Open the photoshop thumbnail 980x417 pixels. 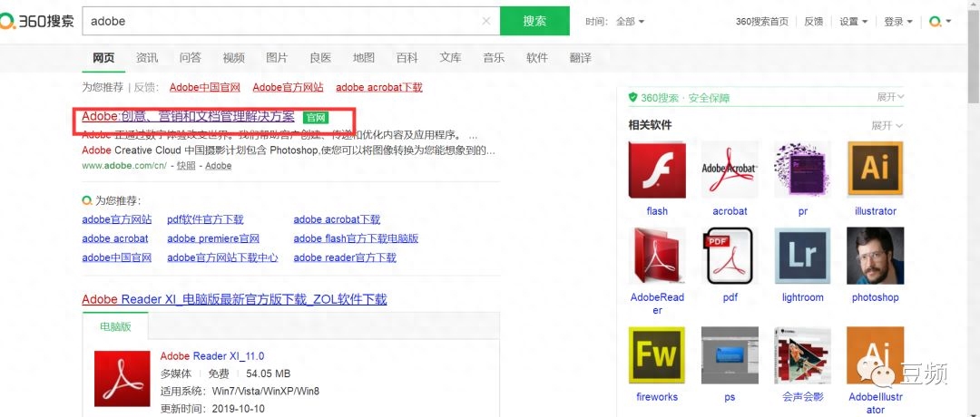(875, 256)
